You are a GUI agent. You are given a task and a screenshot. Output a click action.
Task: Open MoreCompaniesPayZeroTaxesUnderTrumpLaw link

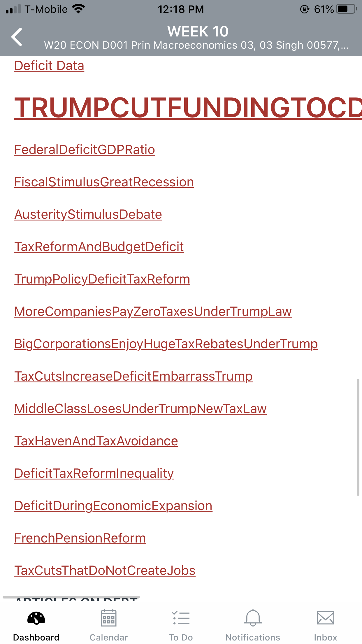tap(153, 311)
